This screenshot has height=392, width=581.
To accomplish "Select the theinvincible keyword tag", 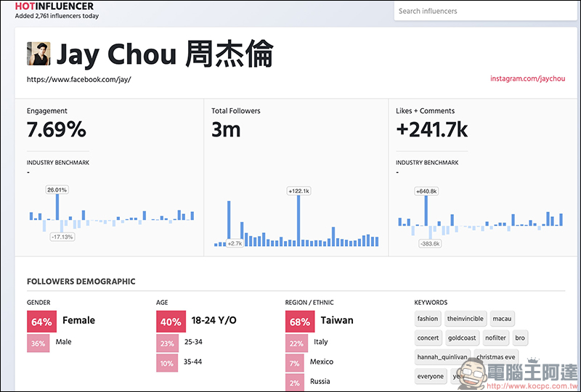I will (x=465, y=318).
